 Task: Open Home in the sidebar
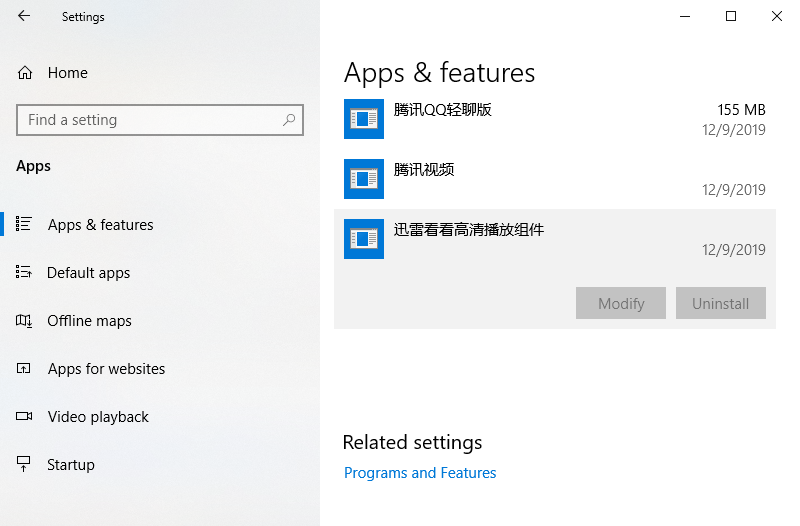(68, 73)
